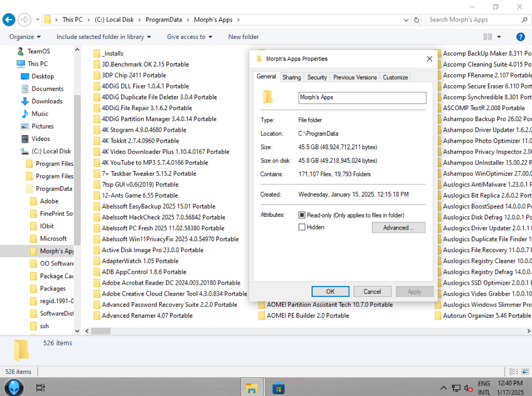The image size is (532, 396).
Task: Open Task View on the taskbar
Action: [41, 387]
